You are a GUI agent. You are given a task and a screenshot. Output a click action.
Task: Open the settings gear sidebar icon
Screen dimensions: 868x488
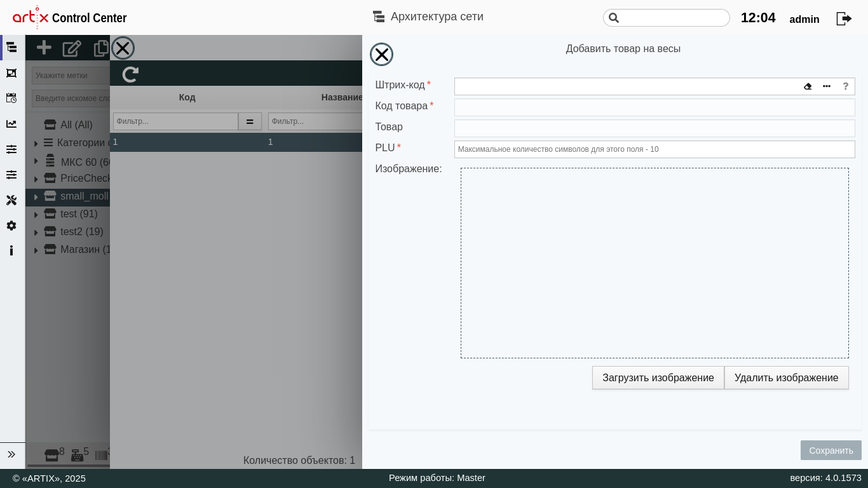[x=11, y=226]
